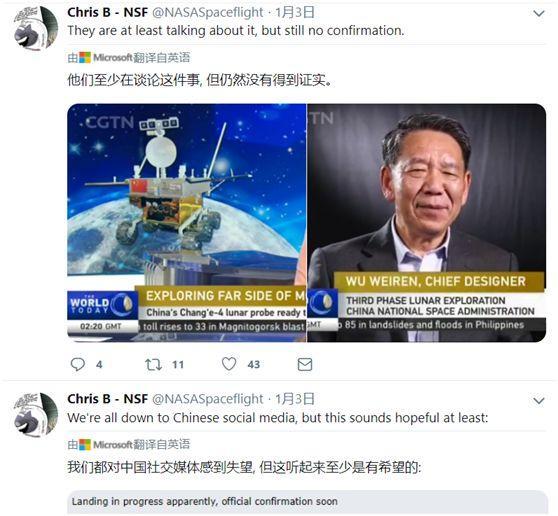Open the first tweet's 1月3日 timestamp
The image size is (558, 516).
click(x=295, y=12)
